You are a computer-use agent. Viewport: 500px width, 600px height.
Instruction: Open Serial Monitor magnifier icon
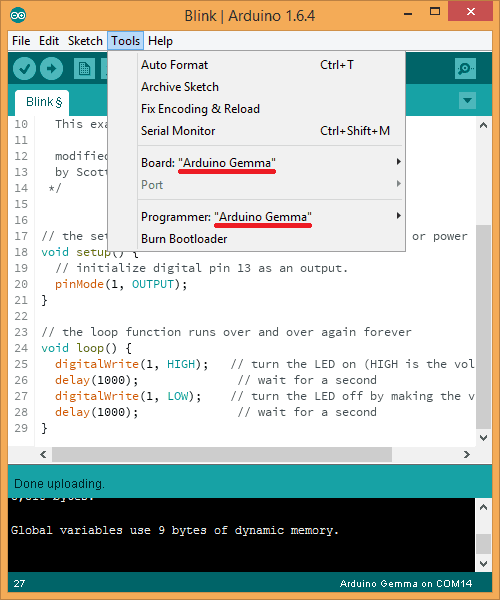pos(465,69)
